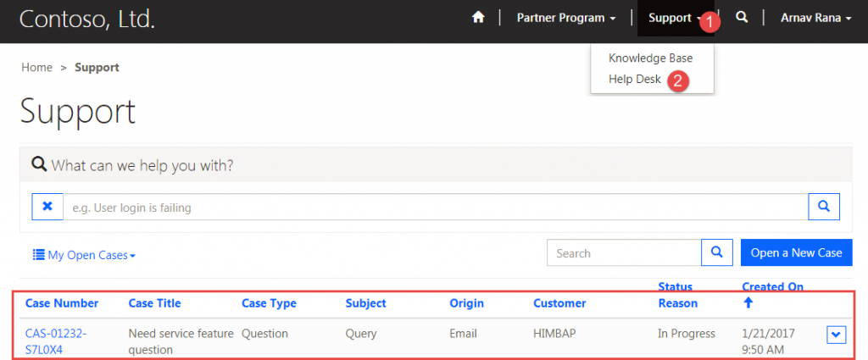Sort by Case Title column
This screenshot has width=868, height=360.
pos(154,303)
